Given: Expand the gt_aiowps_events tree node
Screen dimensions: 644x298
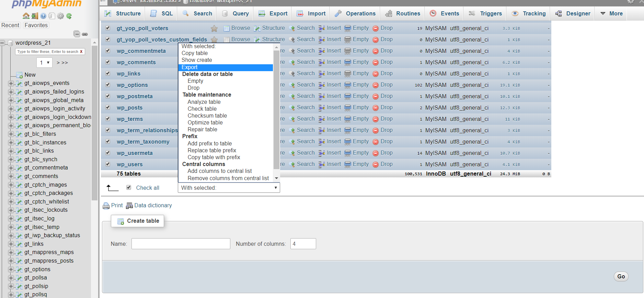Looking at the screenshot, I should tap(11, 83).
